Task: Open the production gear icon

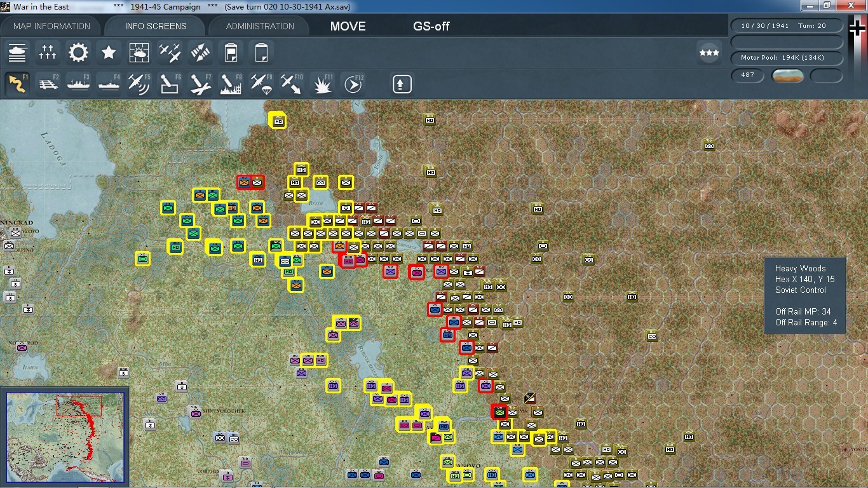Action: pos(78,52)
